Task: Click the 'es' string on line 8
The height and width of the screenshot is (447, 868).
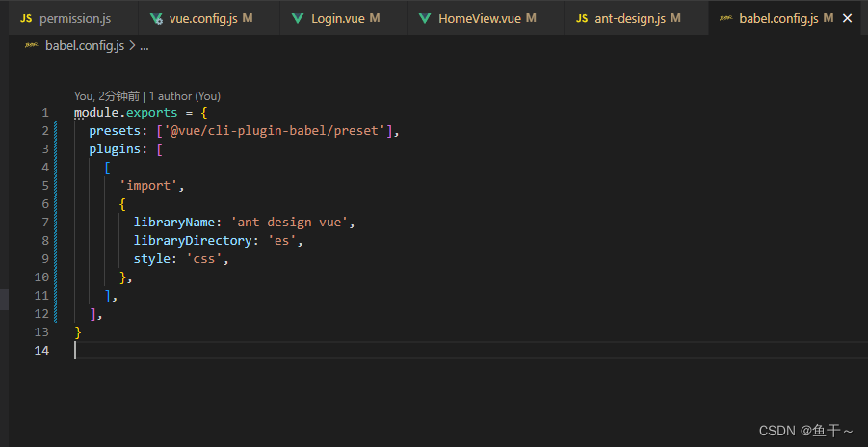Action: [281, 241]
